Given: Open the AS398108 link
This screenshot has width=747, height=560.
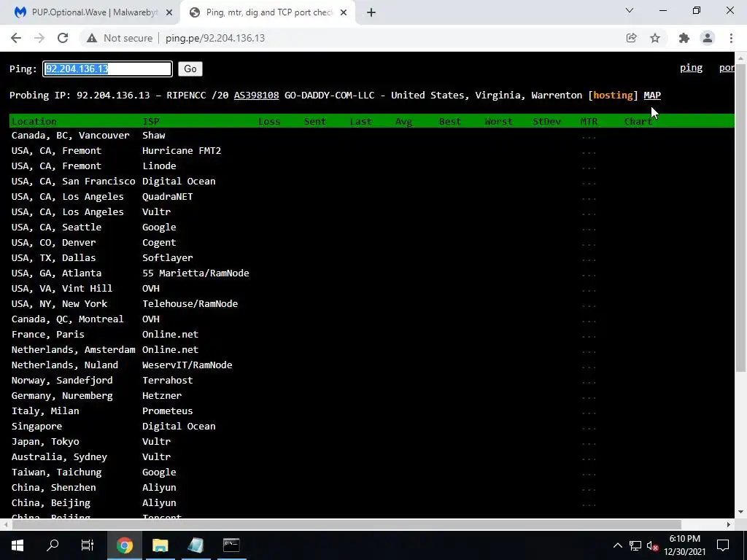Looking at the screenshot, I should click(256, 95).
